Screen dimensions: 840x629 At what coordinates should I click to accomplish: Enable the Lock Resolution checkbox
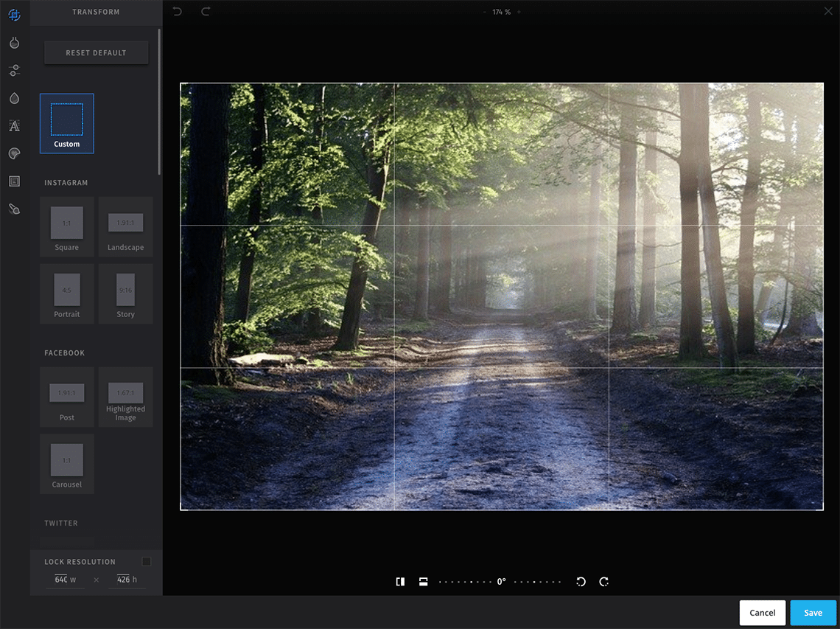tap(146, 562)
